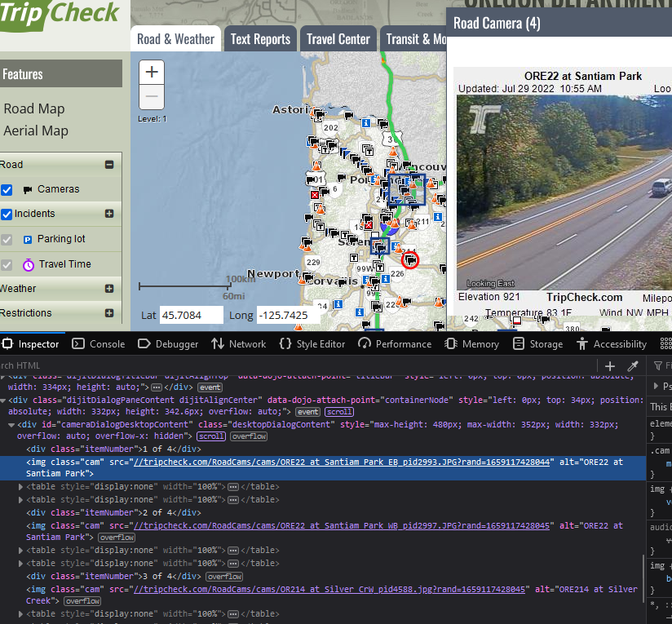Viewport: 672px width, 624px height.
Task: Click the Features panel header
Action: (61, 73)
